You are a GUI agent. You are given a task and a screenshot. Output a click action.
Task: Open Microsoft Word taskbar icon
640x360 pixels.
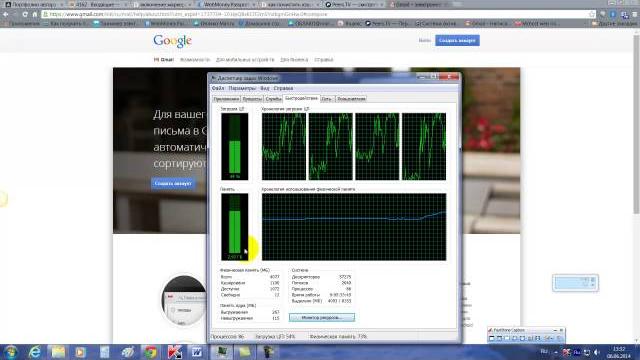[197, 352]
